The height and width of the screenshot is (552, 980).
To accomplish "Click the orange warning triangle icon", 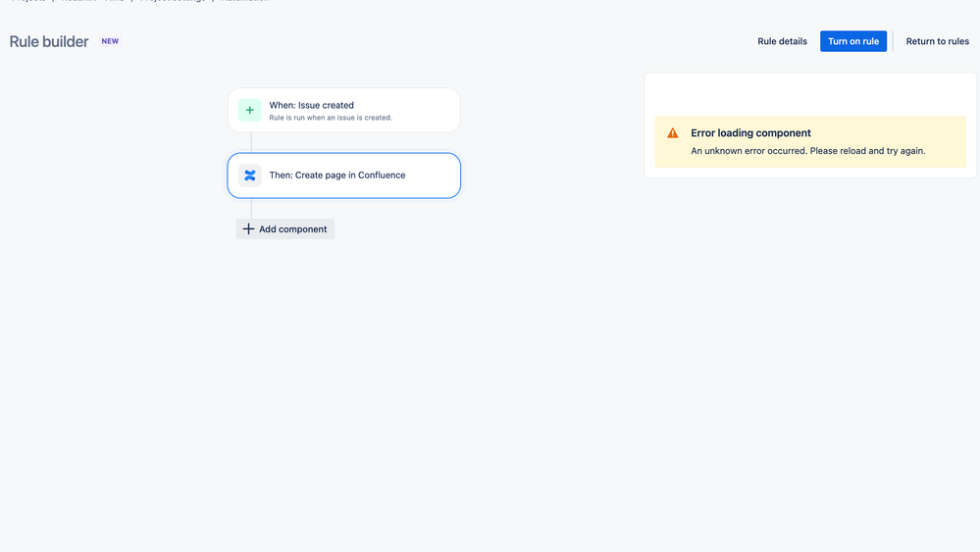I will tap(673, 133).
